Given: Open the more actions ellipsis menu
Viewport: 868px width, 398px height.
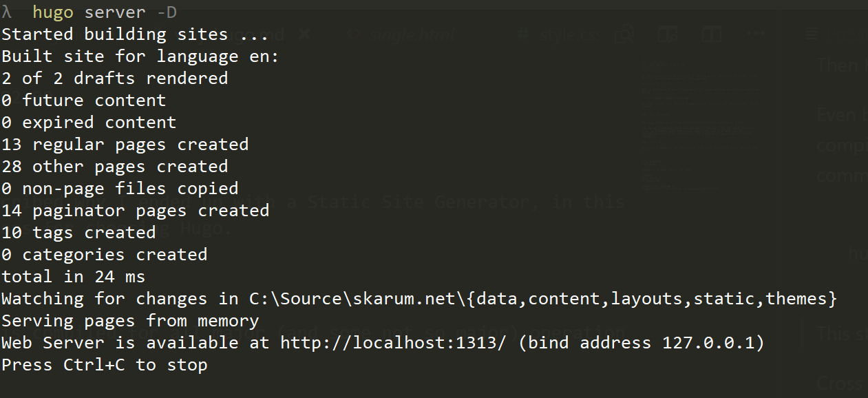Looking at the screenshot, I should pos(754,34).
